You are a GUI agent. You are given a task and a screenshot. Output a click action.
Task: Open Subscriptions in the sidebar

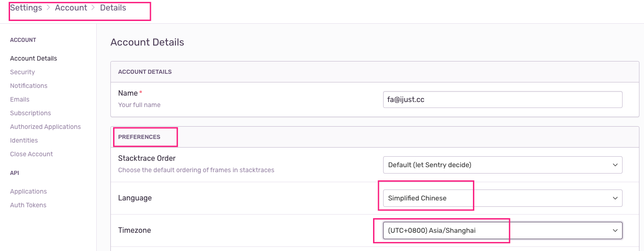coord(31,113)
